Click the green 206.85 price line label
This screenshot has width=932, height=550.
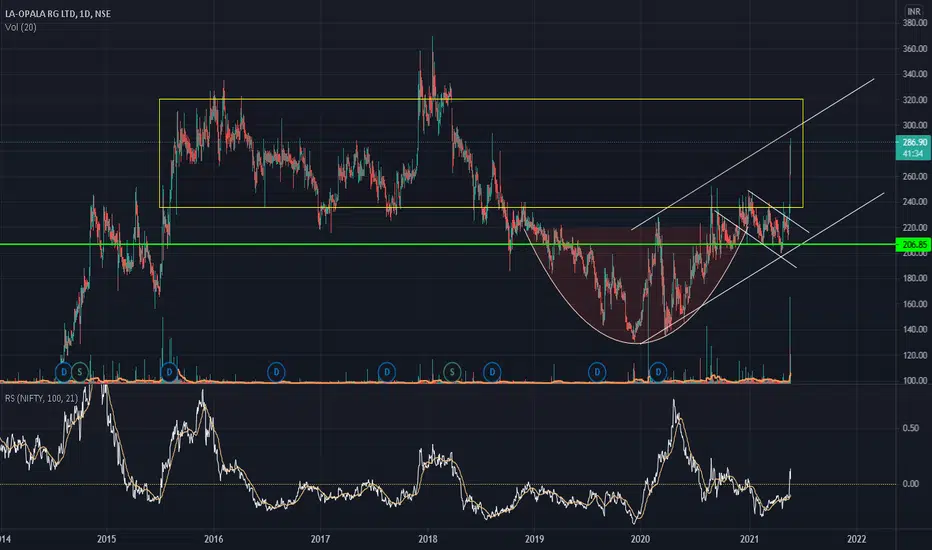(x=914, y=244)
